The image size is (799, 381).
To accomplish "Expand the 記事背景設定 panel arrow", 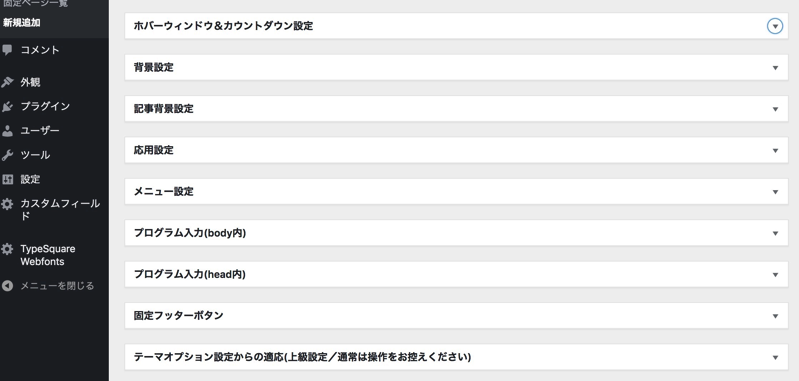I will point(775,109).
